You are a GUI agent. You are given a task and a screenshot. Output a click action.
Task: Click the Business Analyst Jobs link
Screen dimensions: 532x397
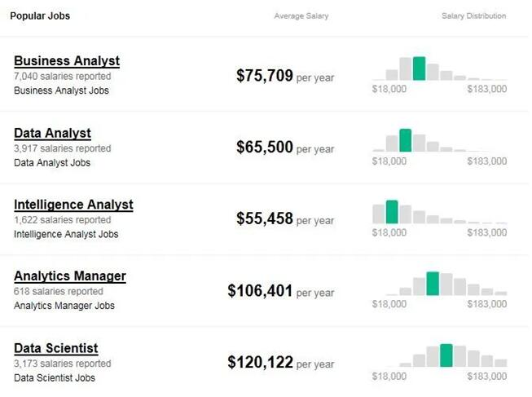pyautogui.click(x=61, y=90)
